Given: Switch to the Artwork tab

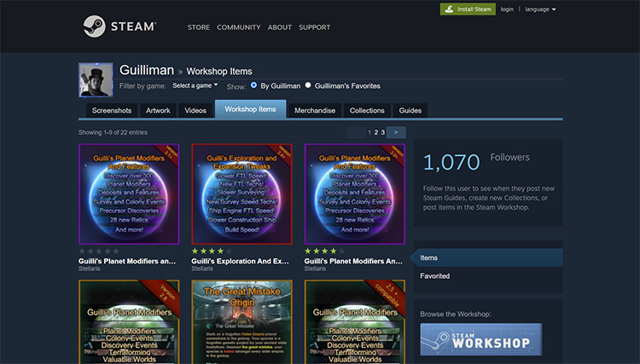Looking at the screenshot, I should click(x=158, y=111).
